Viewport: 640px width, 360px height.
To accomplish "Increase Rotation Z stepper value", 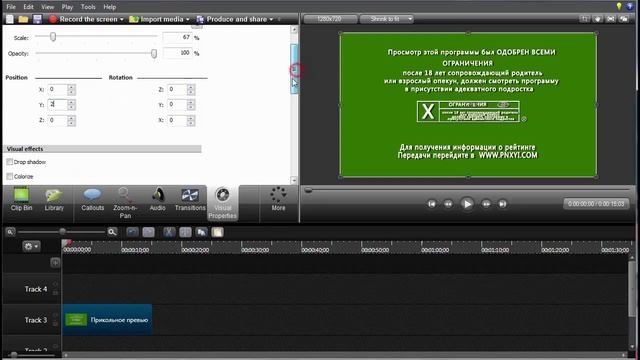I will (x=191, y=87).
